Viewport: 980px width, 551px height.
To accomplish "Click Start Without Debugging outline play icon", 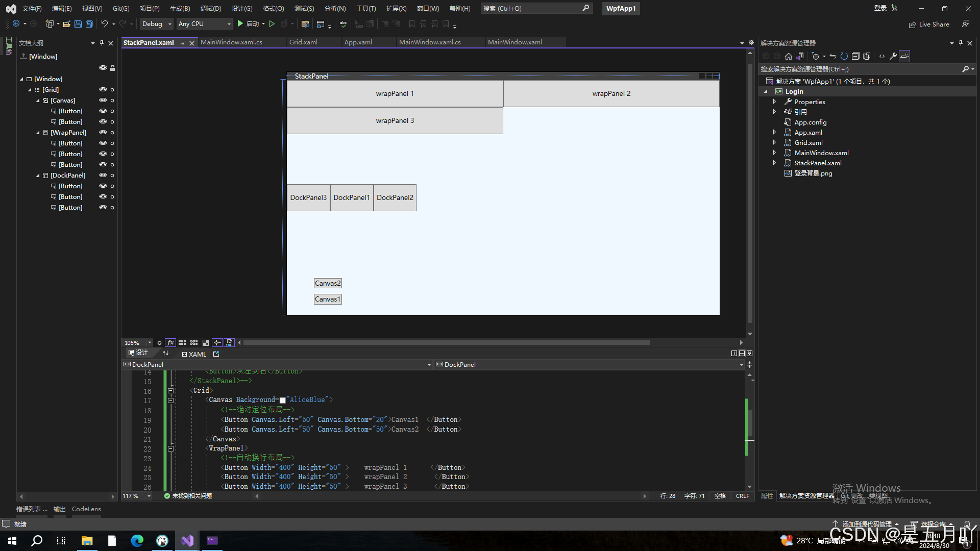I will [272, 24].
